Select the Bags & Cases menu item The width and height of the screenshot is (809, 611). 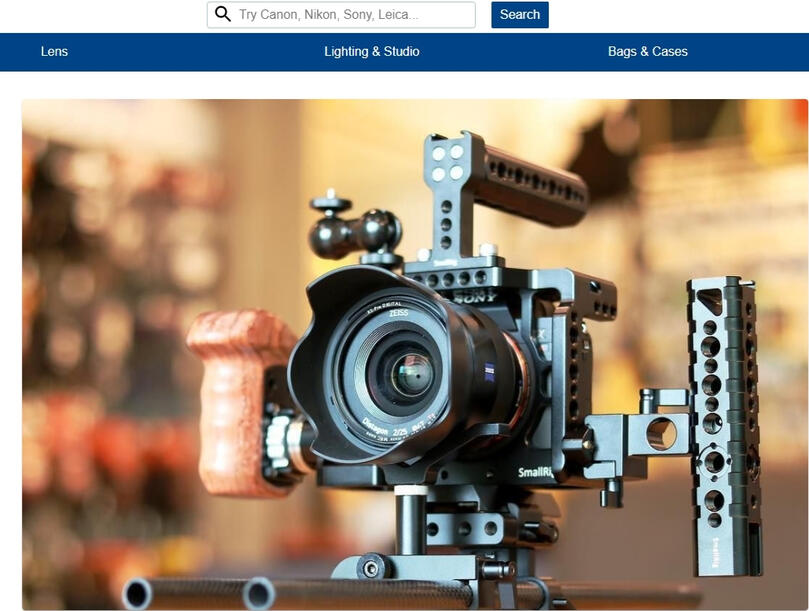click(x=647, y=51)
